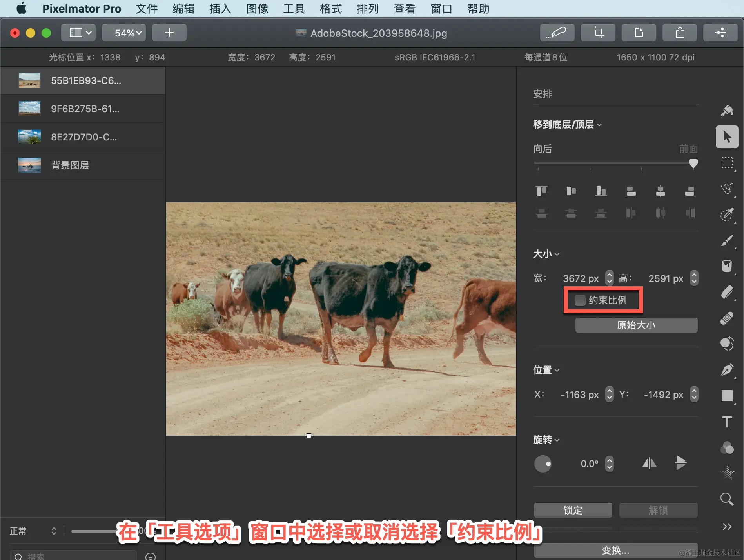The image size is (744, 560).
Task: Select the Erase tool
Action: point(727,292)
